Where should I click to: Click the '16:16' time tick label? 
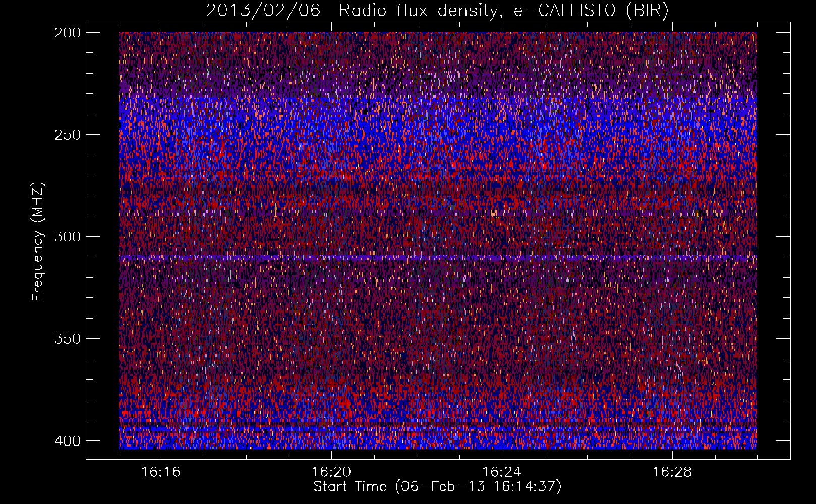click(x=161, y=472)
